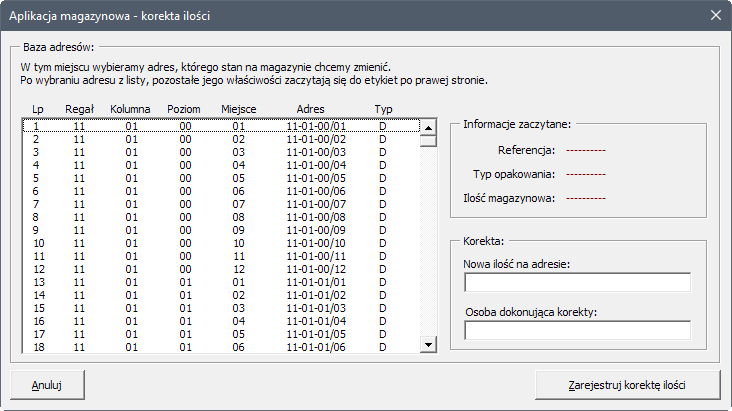Click the list scrollbar down arrow
Screen dimensions: 732x411
(428, 345)
